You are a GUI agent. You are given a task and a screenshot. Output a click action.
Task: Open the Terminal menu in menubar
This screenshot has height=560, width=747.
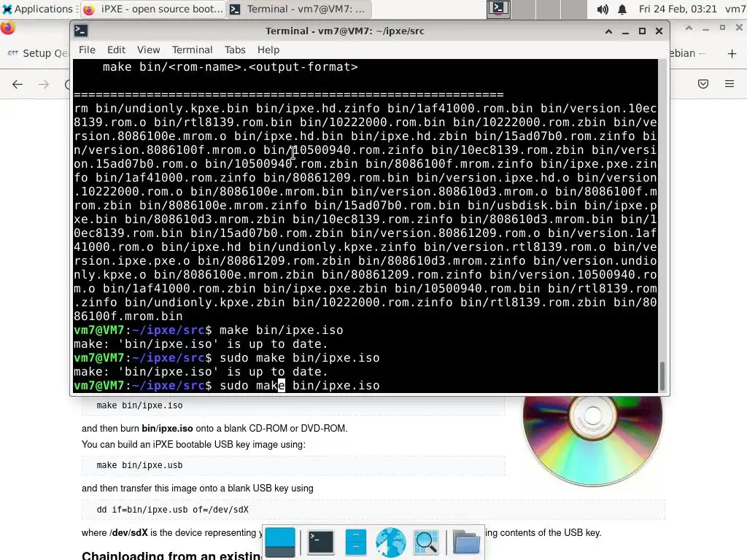(x=192, y=50)
